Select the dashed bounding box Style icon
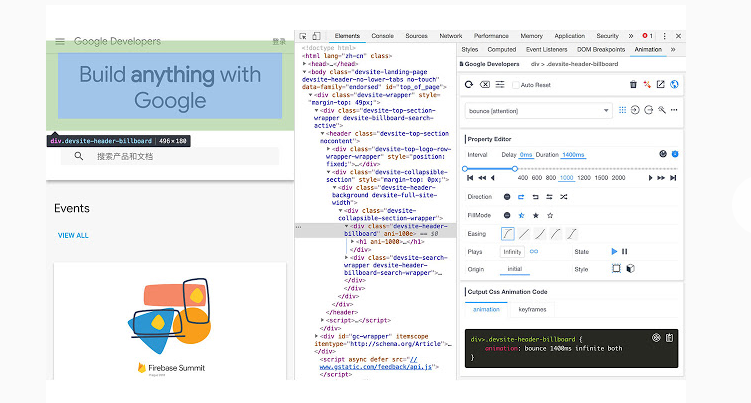Image resolution: width=751 pixels, height=403 pixels. 616,268
